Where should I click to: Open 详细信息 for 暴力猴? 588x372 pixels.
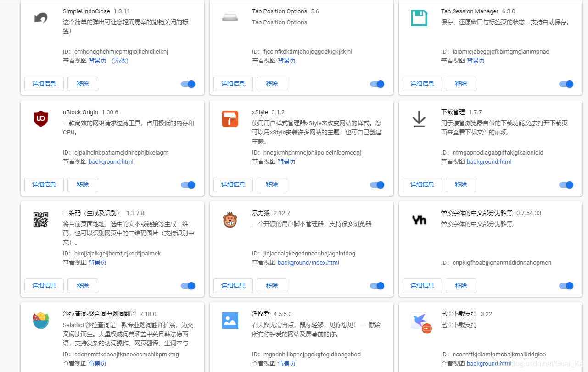(233, 286)
